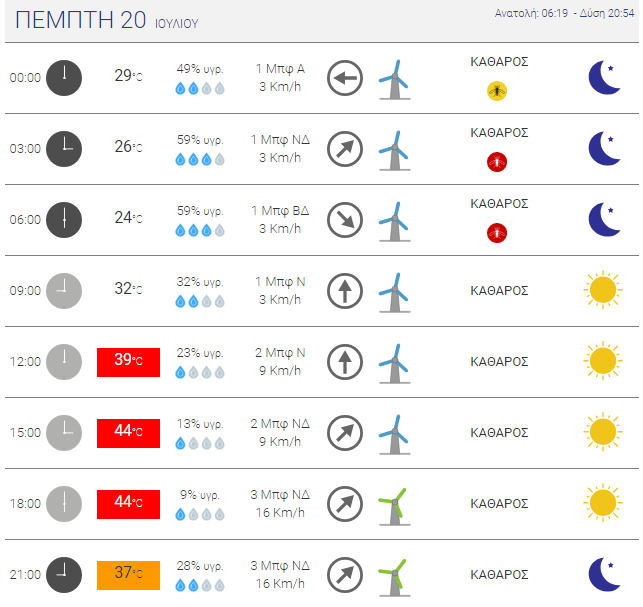Click the moon icon in the 06:00 row
This screenshot has width=643, height=607.
pyautogui.click(x=603, y=220)
